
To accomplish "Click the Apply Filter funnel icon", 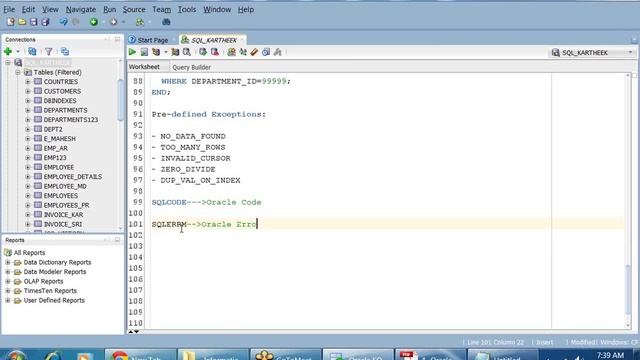I will [49, 51].
